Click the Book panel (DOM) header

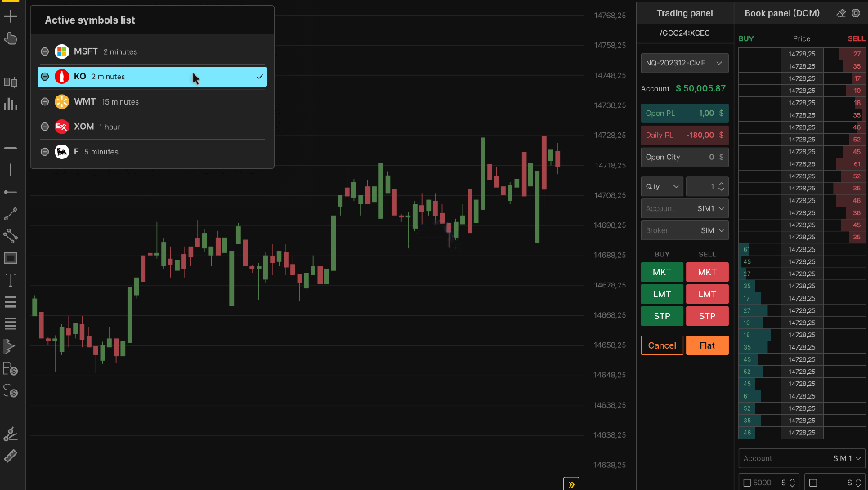pos(781,13)
